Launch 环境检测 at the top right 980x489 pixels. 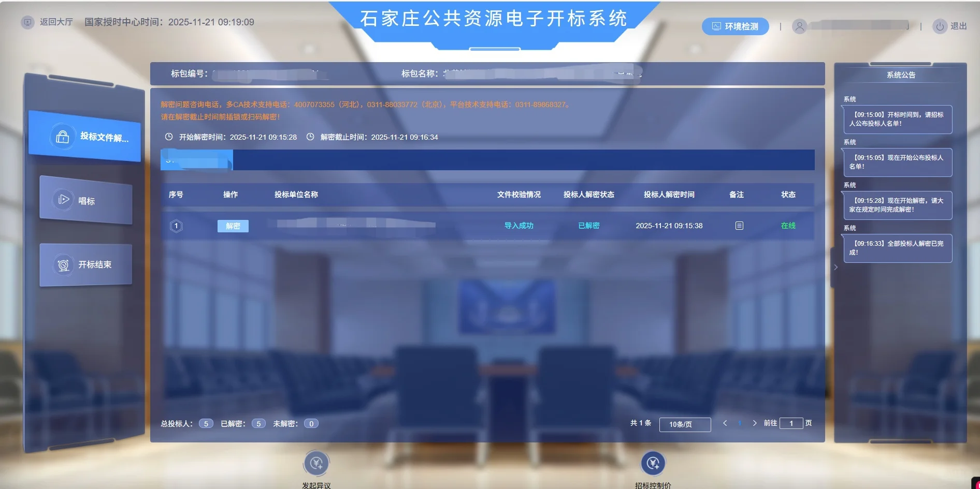pos(735,26)
